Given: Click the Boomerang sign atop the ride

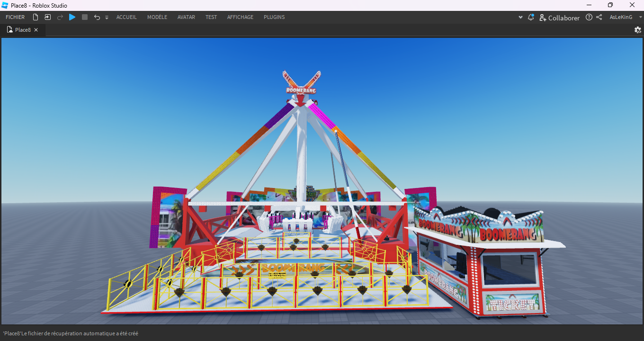Looking at the screenshot, I should point(301,90).
